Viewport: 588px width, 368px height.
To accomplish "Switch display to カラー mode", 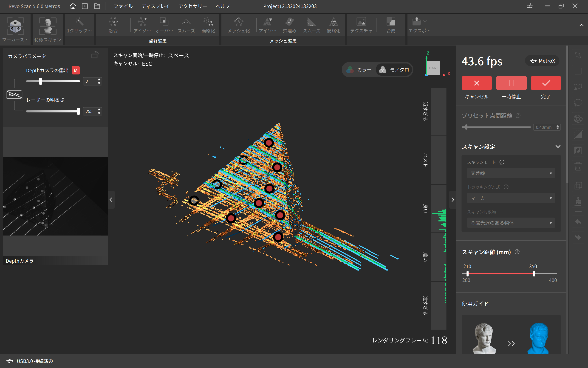I will click(x=359, y=70).
